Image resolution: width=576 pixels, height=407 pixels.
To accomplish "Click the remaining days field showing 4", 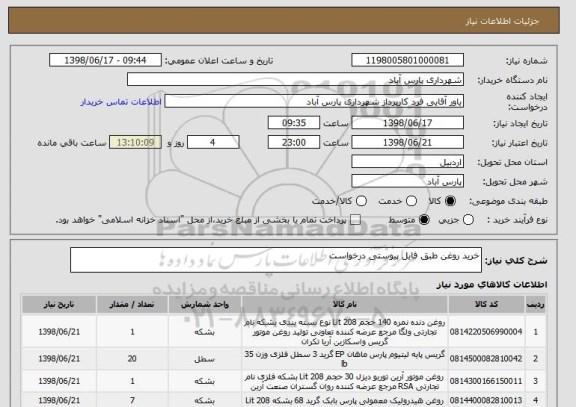I will (x=213, y=142).
